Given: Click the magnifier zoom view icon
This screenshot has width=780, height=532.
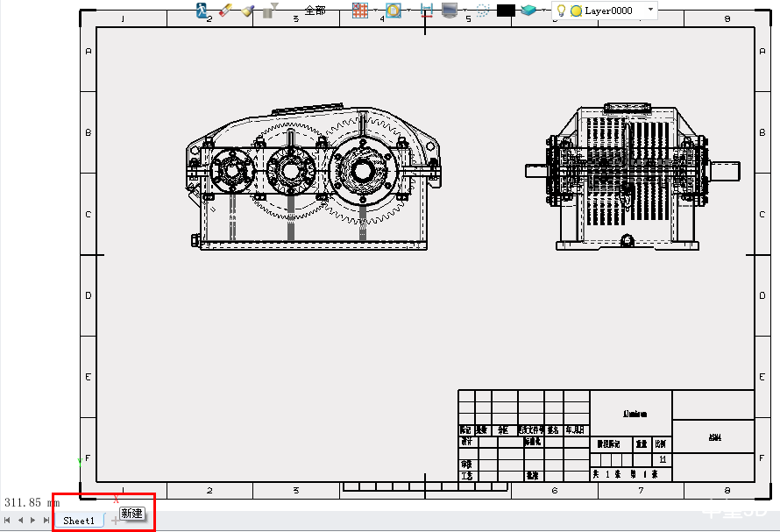Looking at the screenshot, I should coord(394,11).
